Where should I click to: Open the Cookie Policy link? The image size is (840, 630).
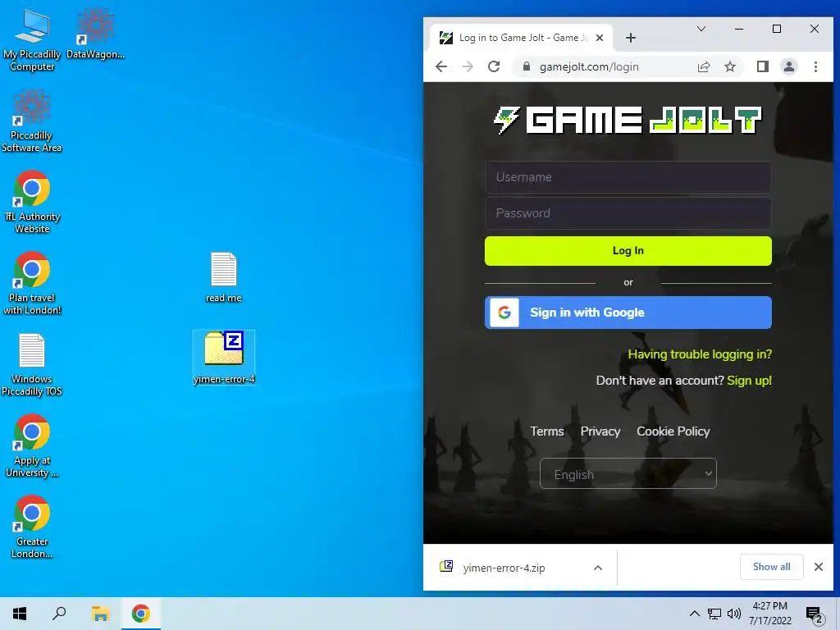coord(673,431)
